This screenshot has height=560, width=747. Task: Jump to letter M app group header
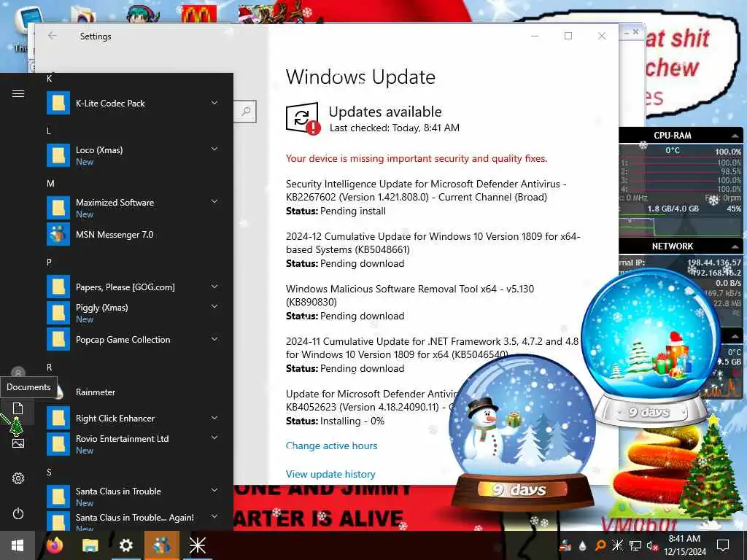click(x=50, y=183)
